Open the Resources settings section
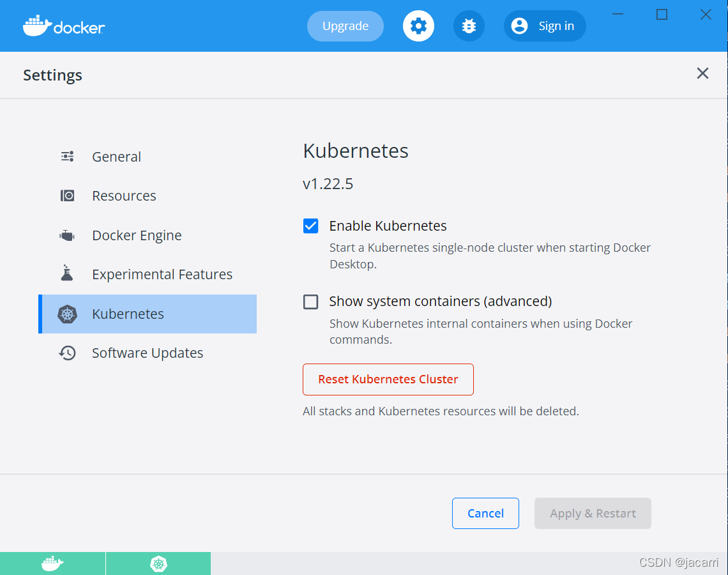This screenshot has height=575, width=728. point(148,196)
